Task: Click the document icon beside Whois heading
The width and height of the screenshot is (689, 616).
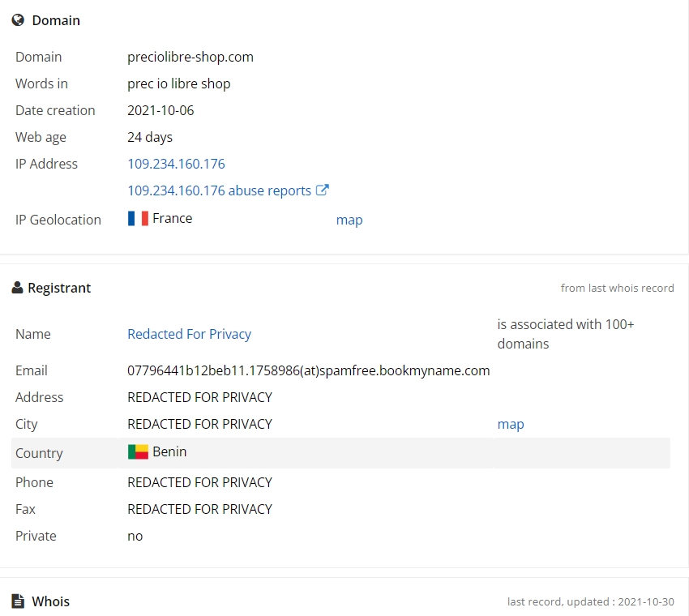Action: [18, 601]
